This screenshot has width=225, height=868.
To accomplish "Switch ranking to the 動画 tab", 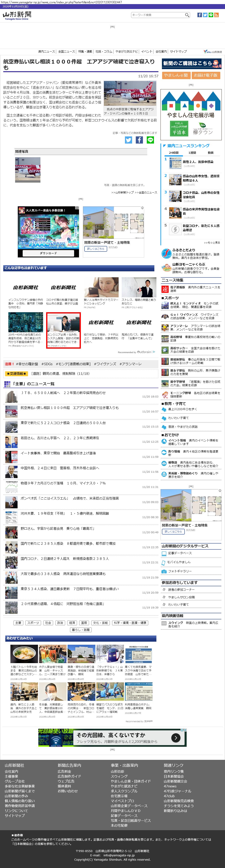I will (211, 153).
